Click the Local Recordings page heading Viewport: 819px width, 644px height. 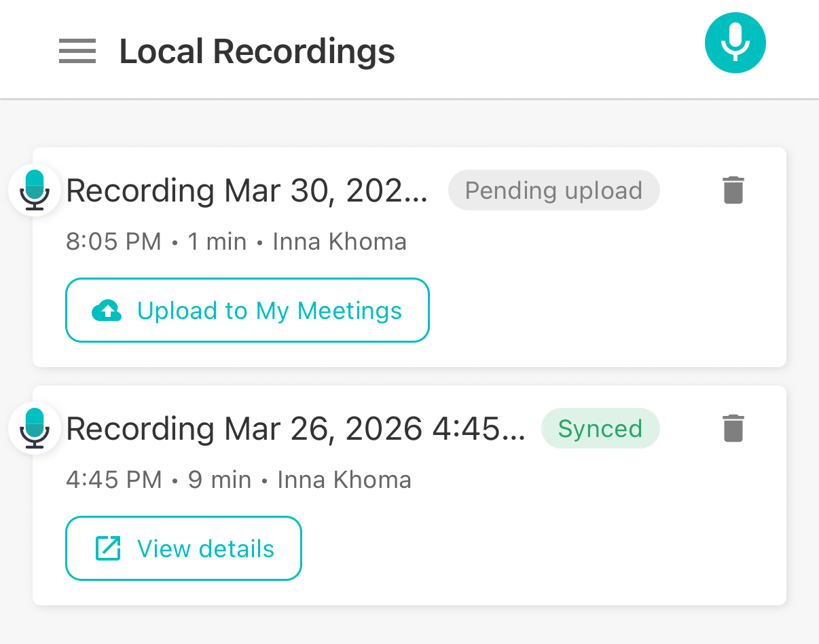coord(257,52)
